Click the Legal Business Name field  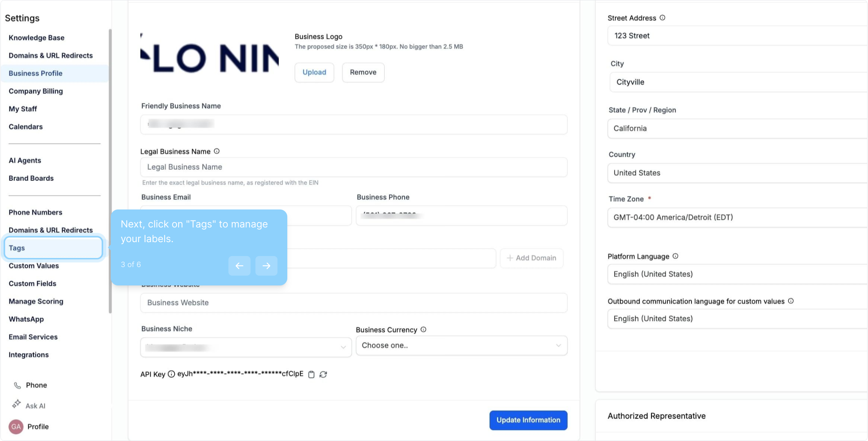pyautogui.click(x=353, y=167)
